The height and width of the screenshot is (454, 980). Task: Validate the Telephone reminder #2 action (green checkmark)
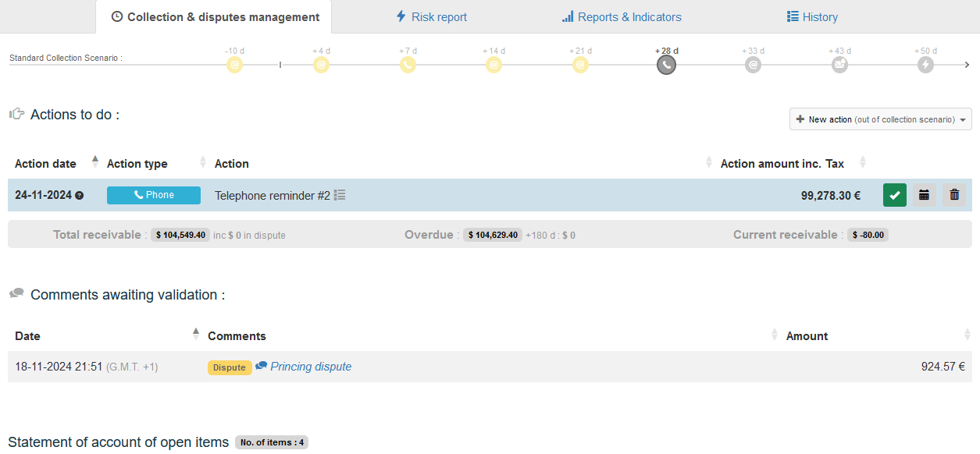(x=894, y=195)
